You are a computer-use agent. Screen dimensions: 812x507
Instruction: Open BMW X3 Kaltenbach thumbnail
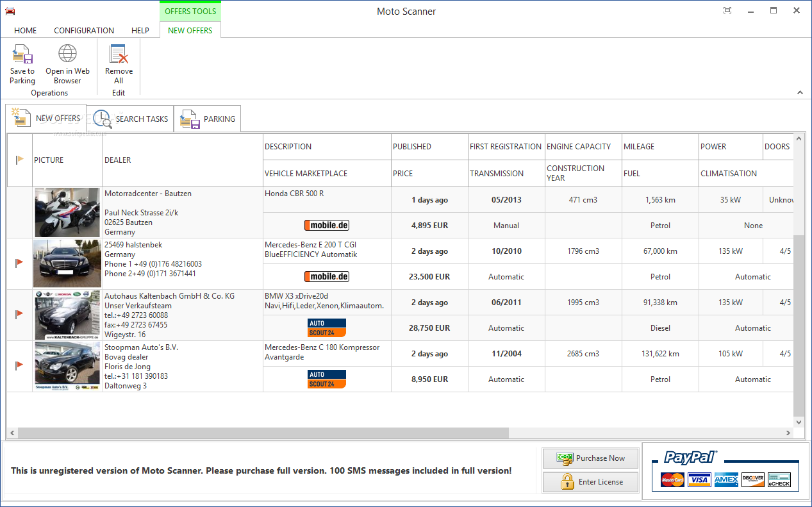tap(67, 315)
